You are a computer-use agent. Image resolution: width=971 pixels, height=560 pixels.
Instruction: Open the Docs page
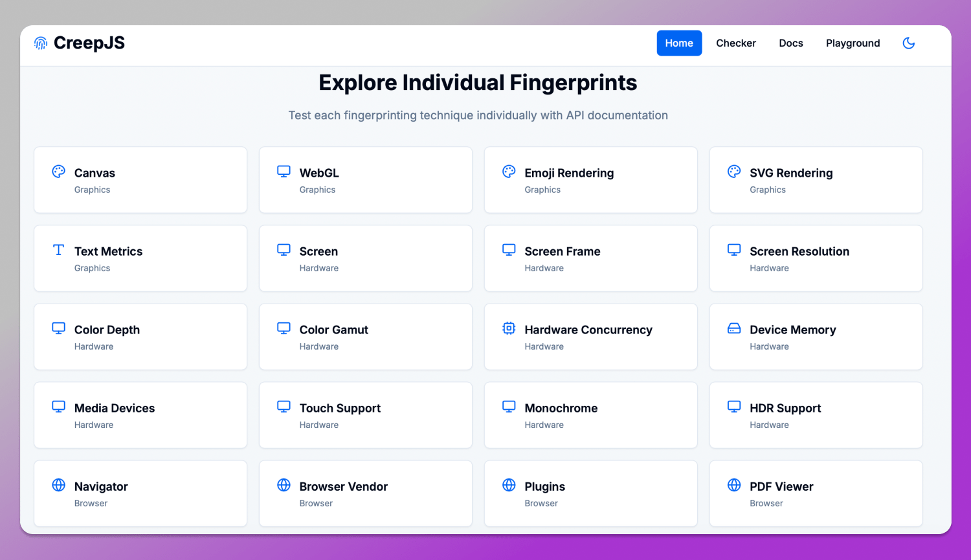(x=790, y=43)
